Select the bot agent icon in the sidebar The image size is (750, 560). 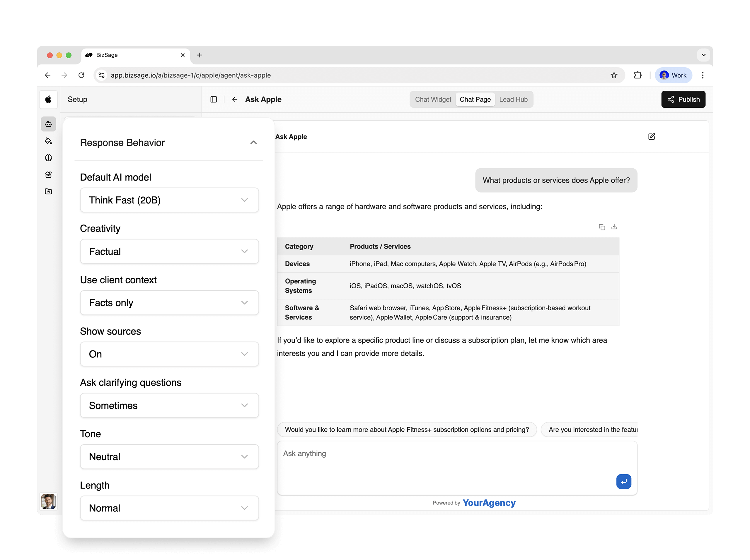pos(48,124)
